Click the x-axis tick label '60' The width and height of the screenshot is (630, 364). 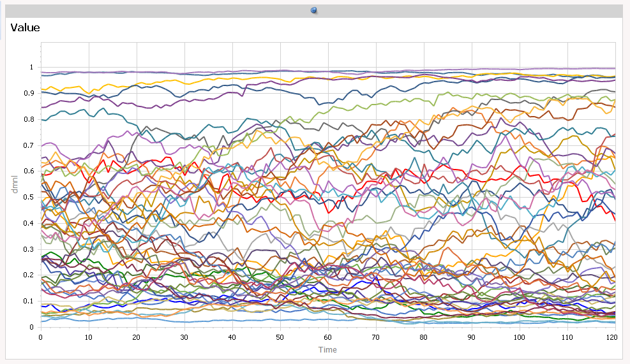tap(328, 337)
